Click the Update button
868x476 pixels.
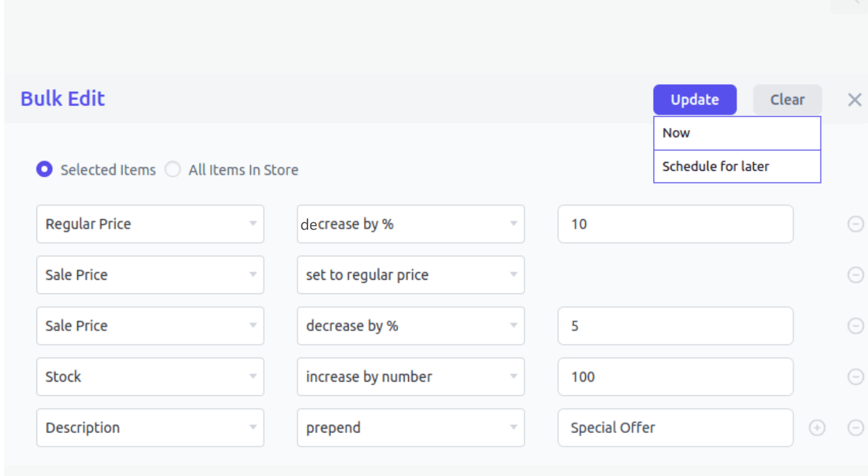pyautogui.click(x=694, y=100)
